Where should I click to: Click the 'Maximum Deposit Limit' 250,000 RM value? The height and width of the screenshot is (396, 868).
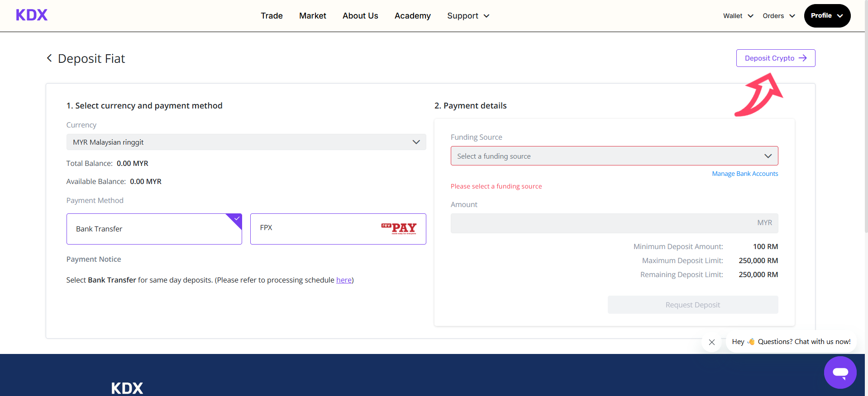click(x=758, y=260)
